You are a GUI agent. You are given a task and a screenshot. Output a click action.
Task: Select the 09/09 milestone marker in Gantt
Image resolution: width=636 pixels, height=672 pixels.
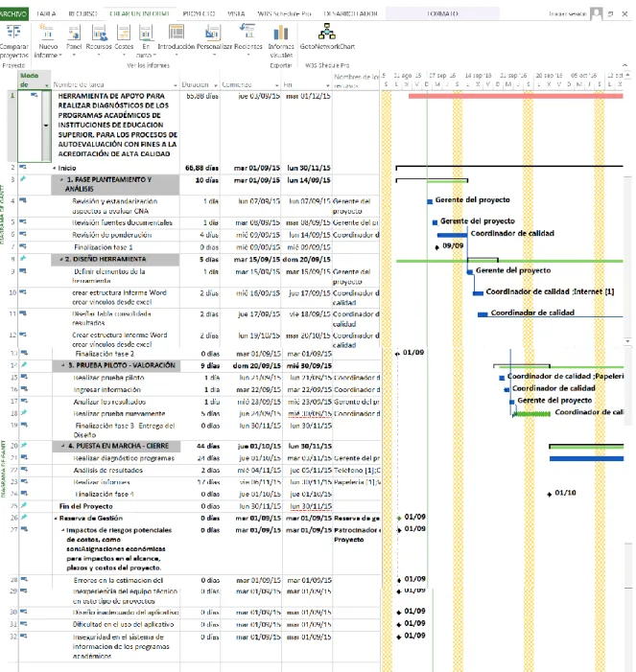(437, 247)
